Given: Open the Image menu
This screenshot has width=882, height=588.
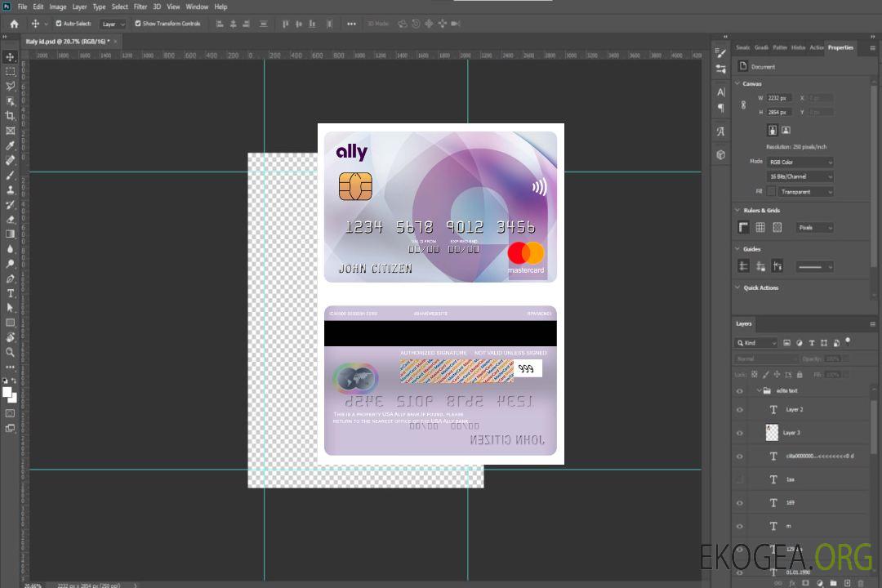Looking at the screenshot, I should click(x=58, y=7).
